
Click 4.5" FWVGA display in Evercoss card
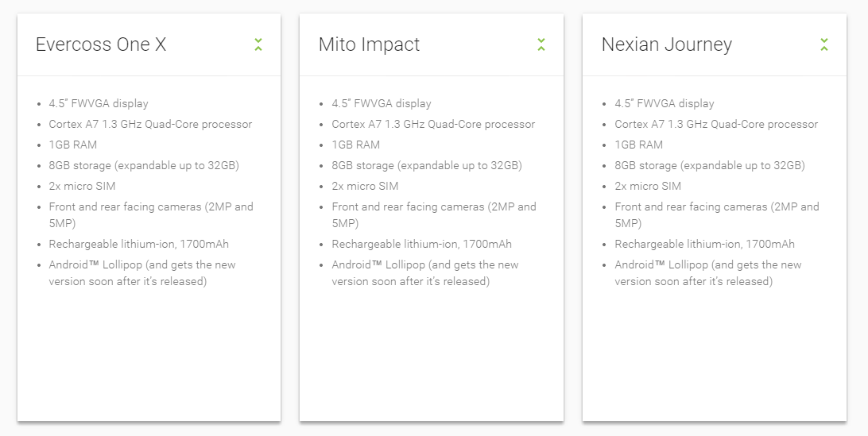point(99,103)
